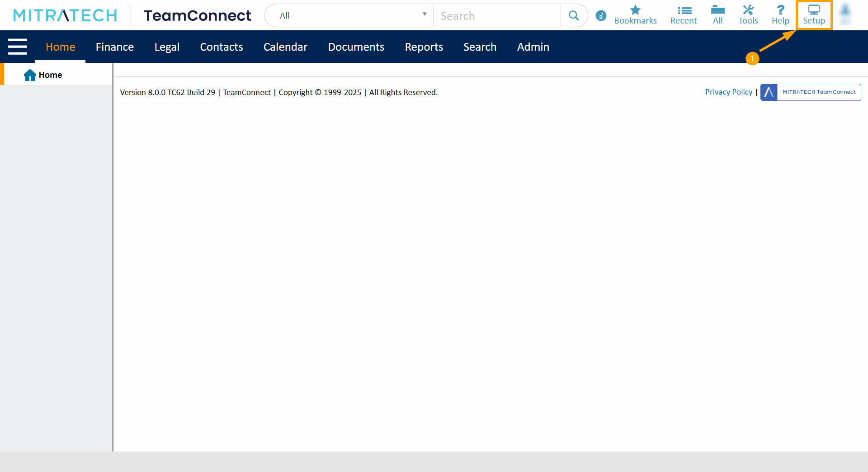868x472 pixels.
Task: Click the magnifying glass search button
Action: point(574,16)
